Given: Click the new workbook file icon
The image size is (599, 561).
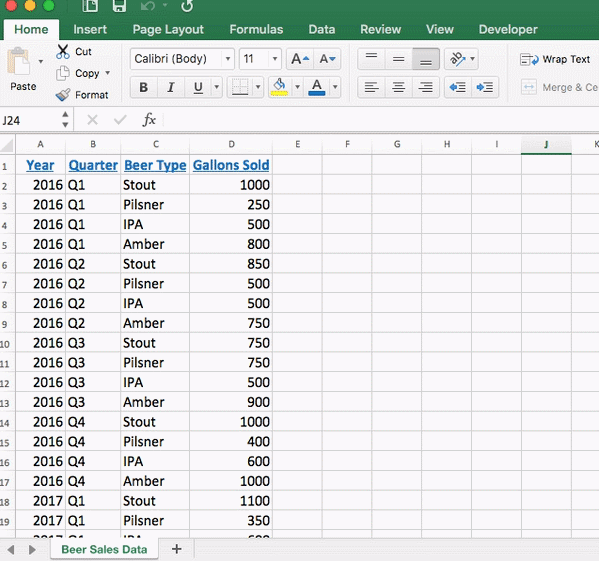Looking at the screenshot, I should pos(90,6).
